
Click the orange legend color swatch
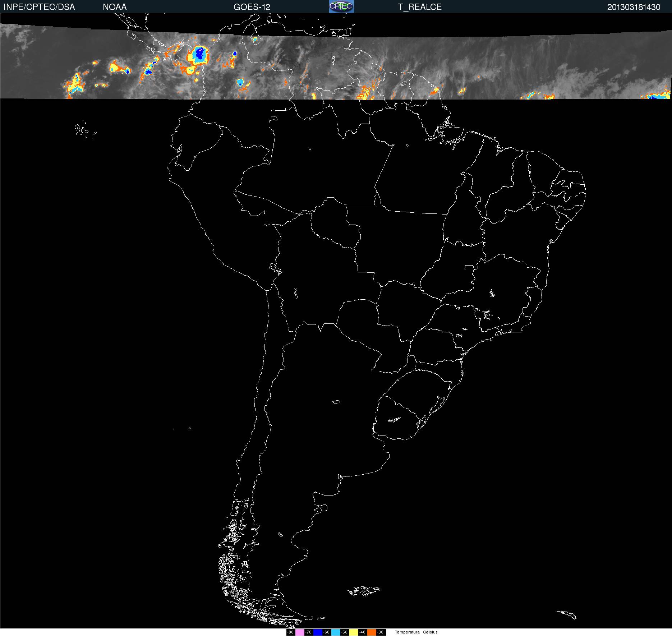click(x=372, y=632)
